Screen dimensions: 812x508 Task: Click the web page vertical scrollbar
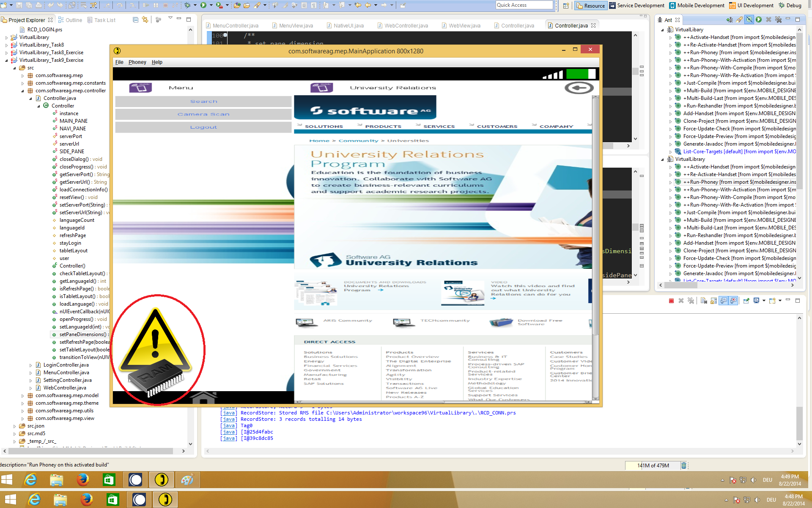(595, 248)
